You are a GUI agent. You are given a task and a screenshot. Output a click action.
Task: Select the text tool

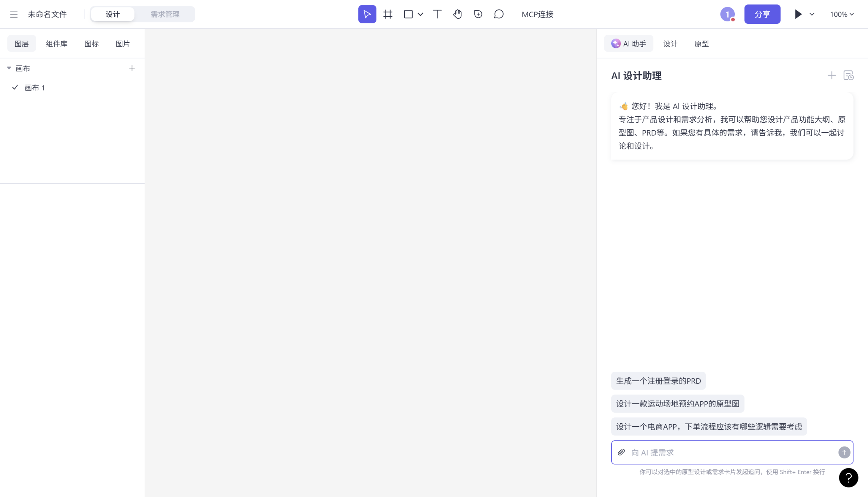437,14
